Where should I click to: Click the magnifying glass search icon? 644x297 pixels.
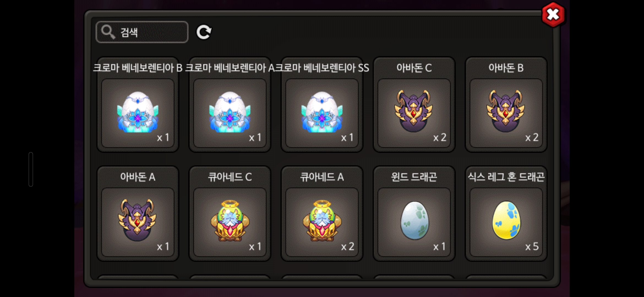click(x=108, y=32)
